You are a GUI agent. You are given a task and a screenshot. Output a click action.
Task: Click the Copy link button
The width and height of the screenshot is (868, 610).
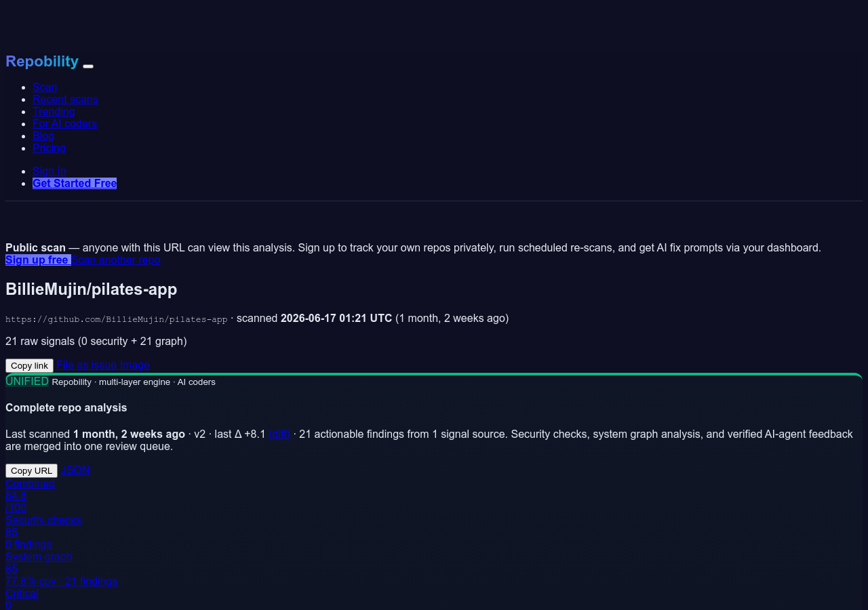click(29, 365)
